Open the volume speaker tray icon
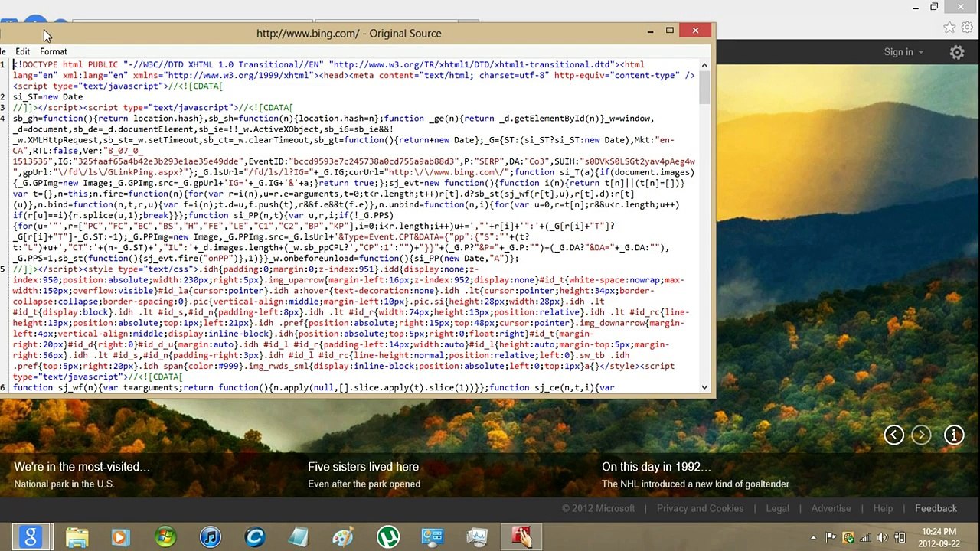This screenshot has width=980, height=551. [x=882, y=538]
